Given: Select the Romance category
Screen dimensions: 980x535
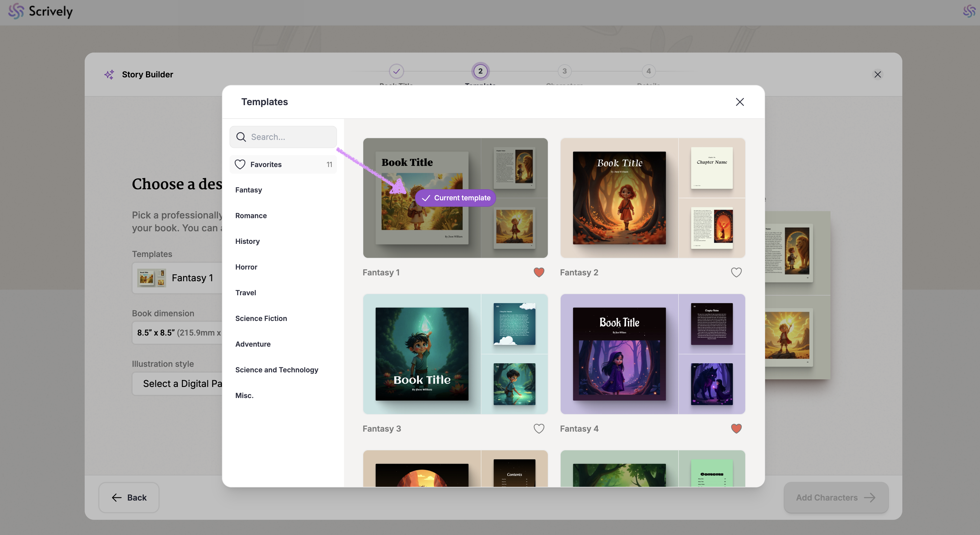Looking at the screenshot, I should coord(251,216).
